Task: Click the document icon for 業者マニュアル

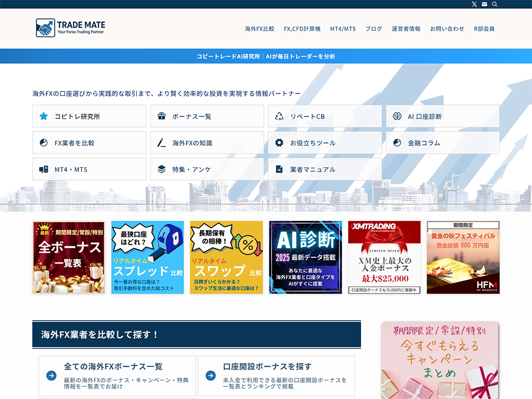Action: [x=280, y=169]
